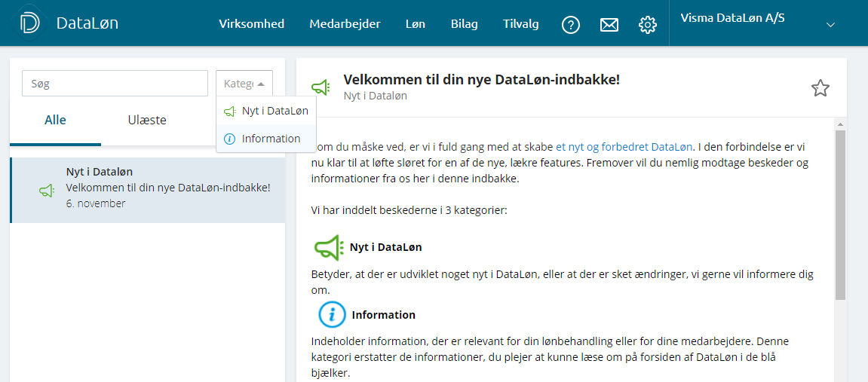The height and width of the screenshot is (382, 868).
Task: Click megaphone icon in message header
Action: (321, 87)
